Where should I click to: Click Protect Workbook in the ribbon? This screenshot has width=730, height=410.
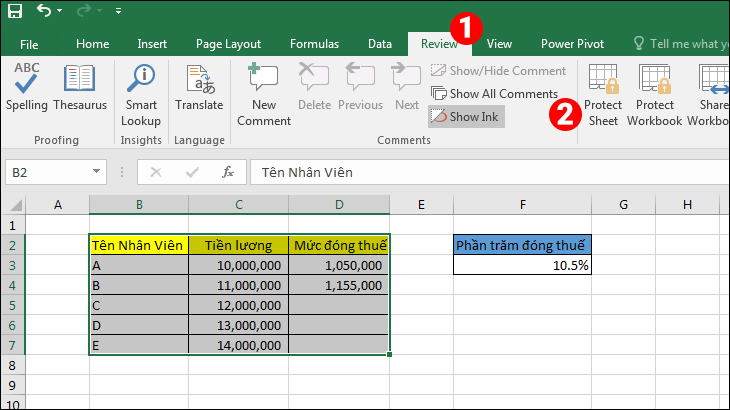(655, 95)
